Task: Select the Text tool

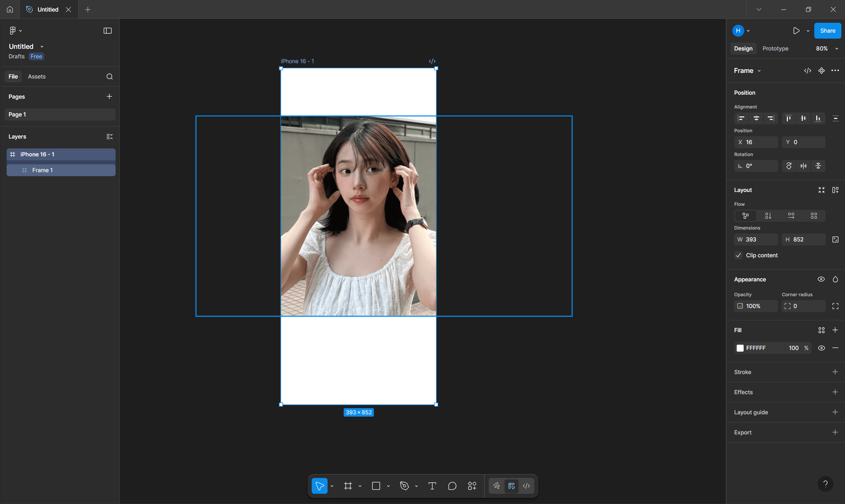Action: coord(432,486)
